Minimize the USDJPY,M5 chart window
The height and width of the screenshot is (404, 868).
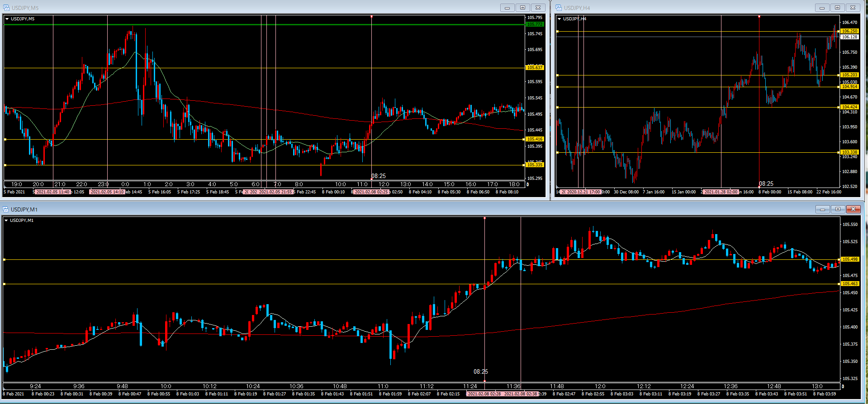point(507,8)
